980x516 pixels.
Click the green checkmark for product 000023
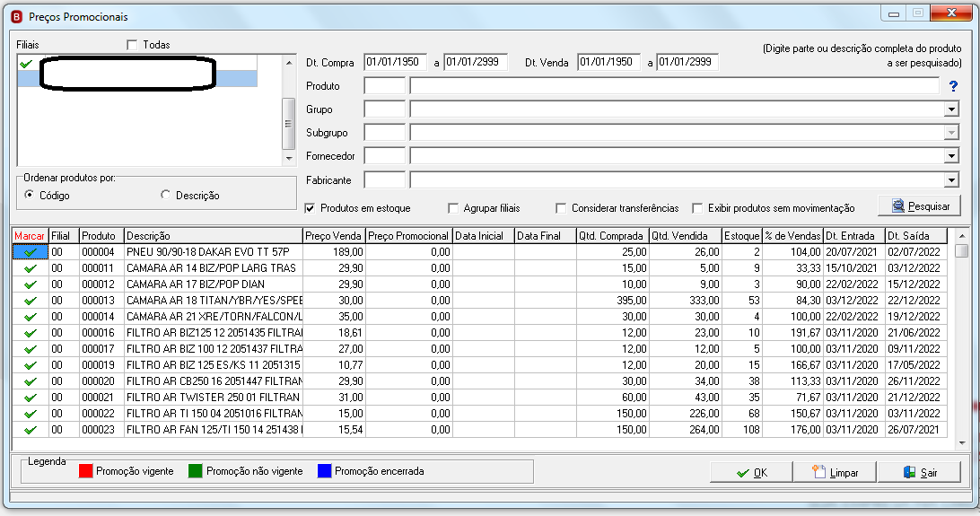pyautogui.click(x=31, y=430)
